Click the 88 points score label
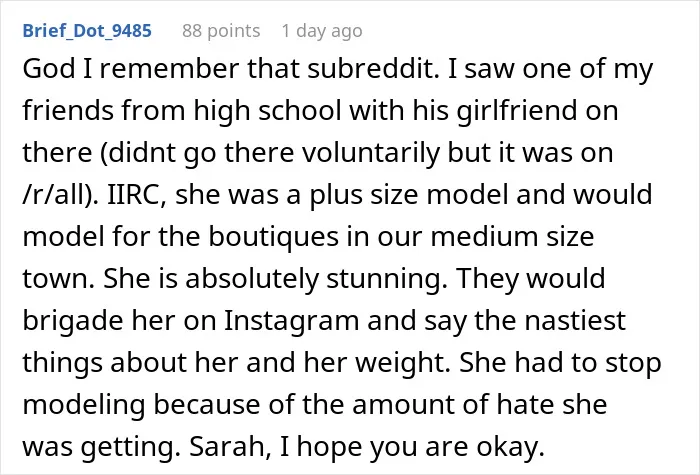Viewport: 700px width, 475px height. click(x=221, y=31)
